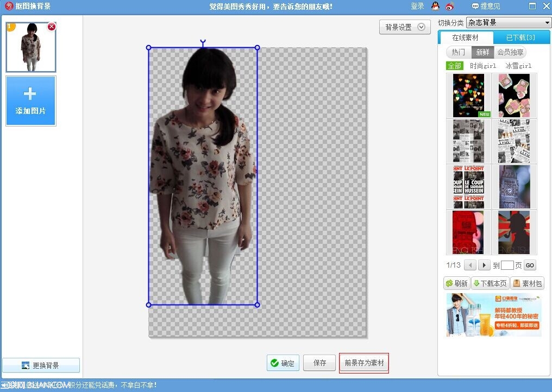
Task: Click the 添加图片 add picture tile
Action: pos(30,101)
